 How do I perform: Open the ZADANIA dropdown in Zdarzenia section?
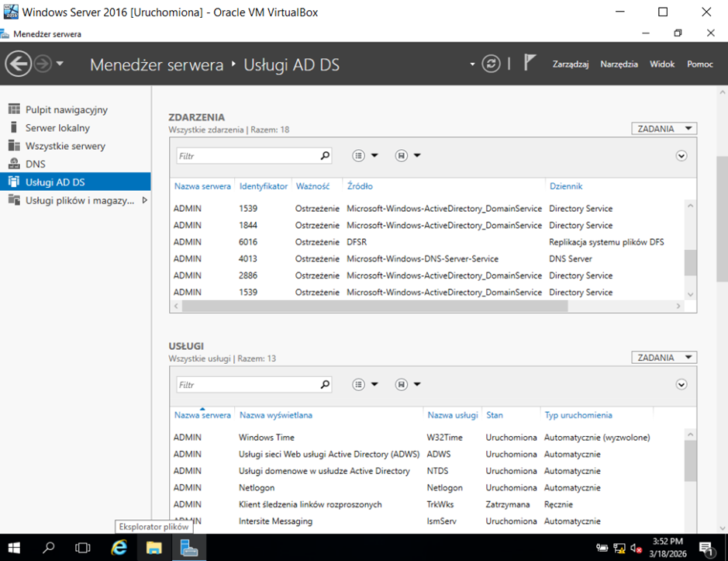[664, 129]
